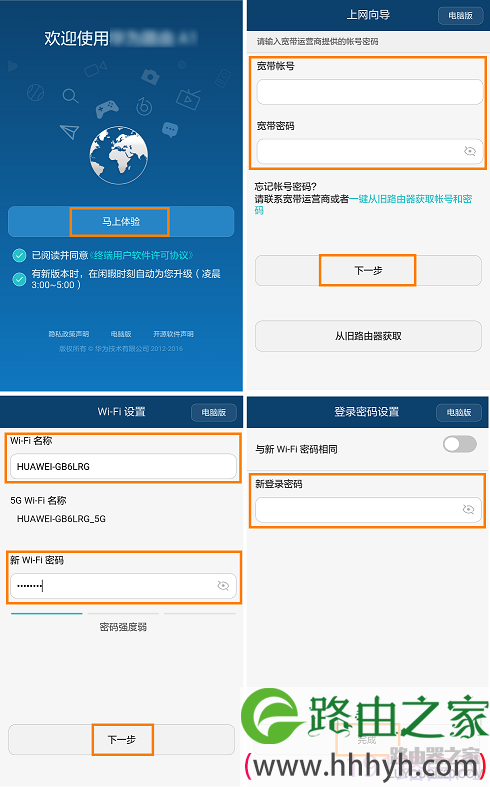Switch to 电脑版 in the Wi-Fi 设置 header
The height and width of the screenshot is (787, 490).
tap(214, 413)
